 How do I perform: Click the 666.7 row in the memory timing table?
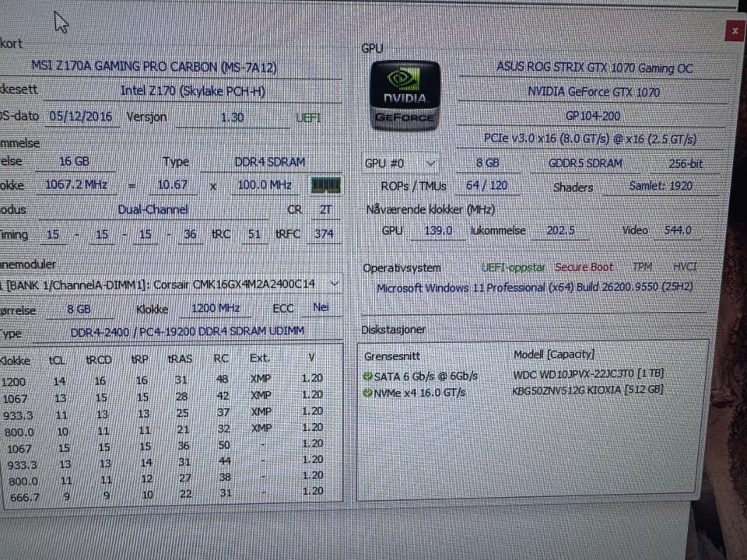[165, 495]
